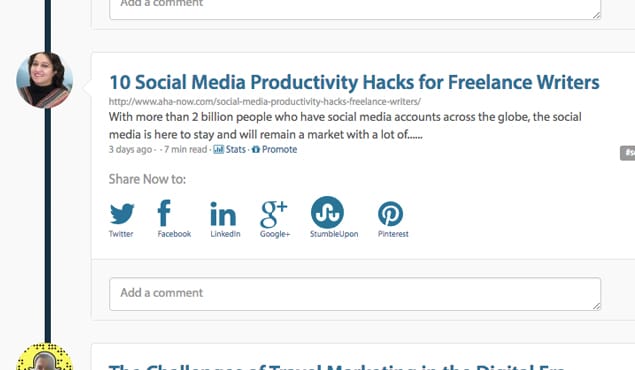Visit the aha-now.com article URL
This screenshot has height=370, width=635.
pos(265,102)
